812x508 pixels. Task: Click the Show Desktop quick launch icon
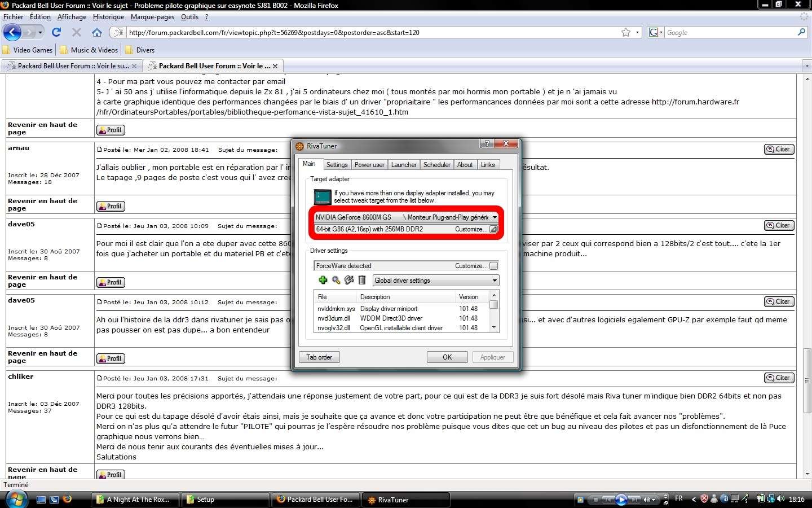click(41, 500)
